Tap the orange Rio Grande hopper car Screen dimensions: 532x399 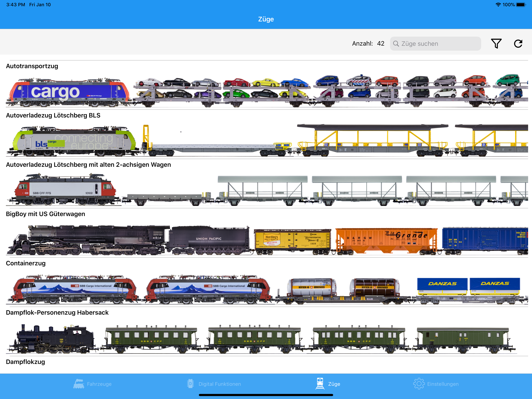click(387, 241)
